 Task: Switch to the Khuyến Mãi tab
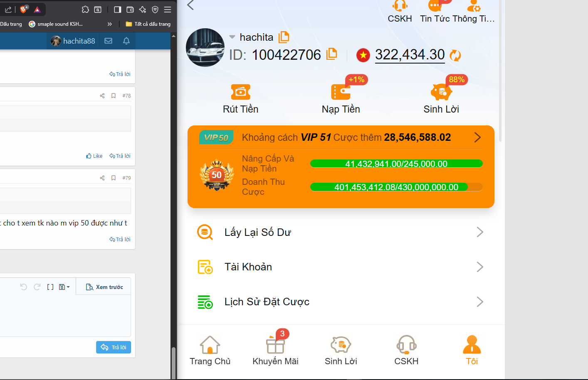275,351
